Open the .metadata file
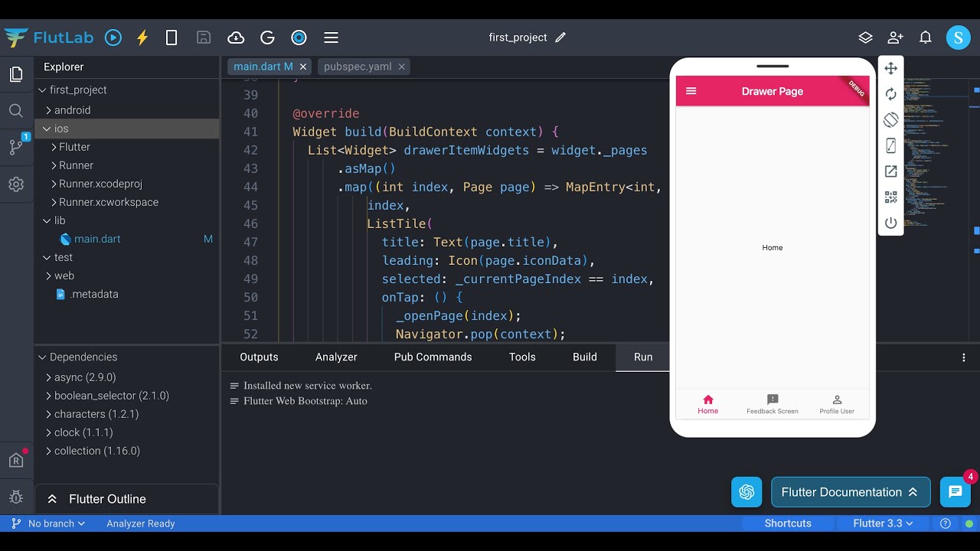980x551 pixels. pos(93,294)
